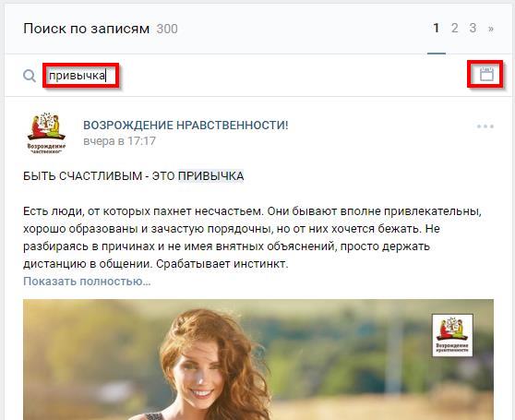This screenshot has height=420, width=515.
Task: Go to results page 2
Action: point(455,29)
